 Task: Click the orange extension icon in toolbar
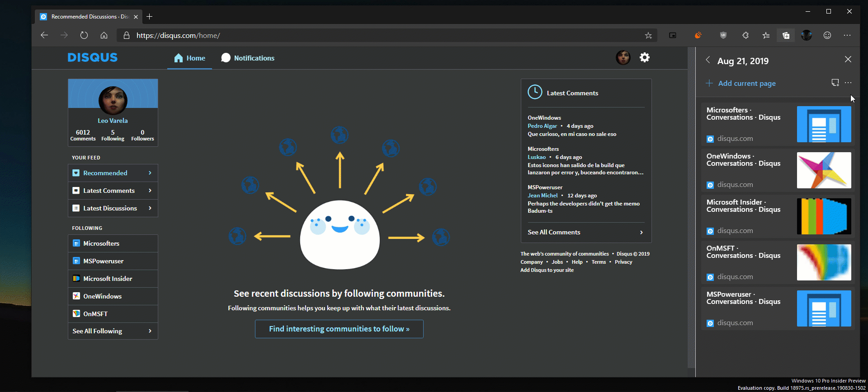698,35
